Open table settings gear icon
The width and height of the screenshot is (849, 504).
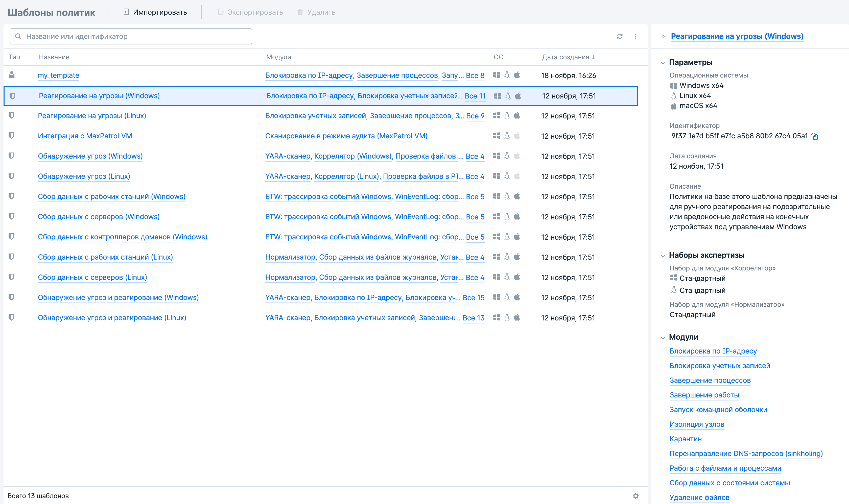pos(635,496)
